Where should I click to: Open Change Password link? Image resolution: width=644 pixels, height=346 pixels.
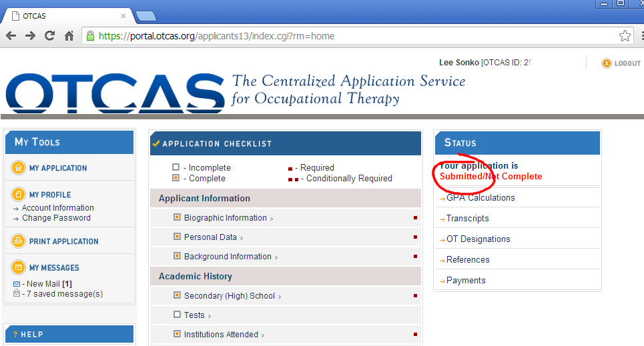pos(56,218)
